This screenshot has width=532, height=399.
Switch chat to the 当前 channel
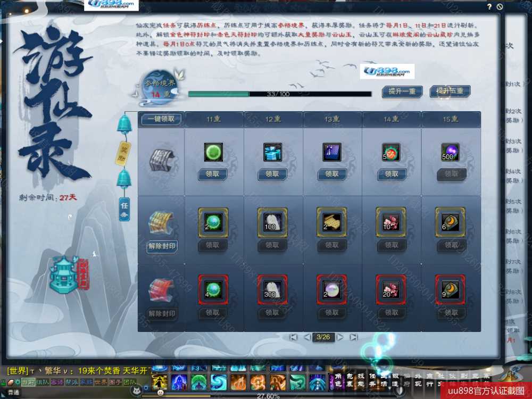(28, 382)
